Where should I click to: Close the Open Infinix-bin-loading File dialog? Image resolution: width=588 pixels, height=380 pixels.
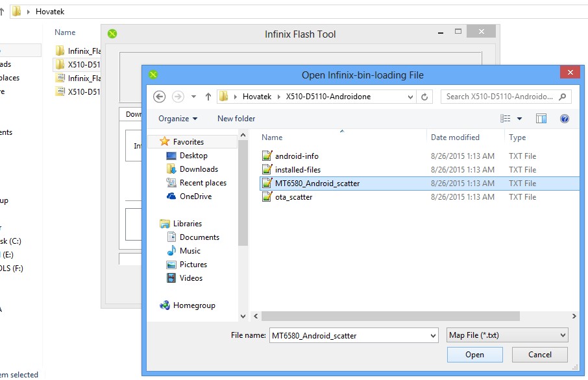coord(570,73)
